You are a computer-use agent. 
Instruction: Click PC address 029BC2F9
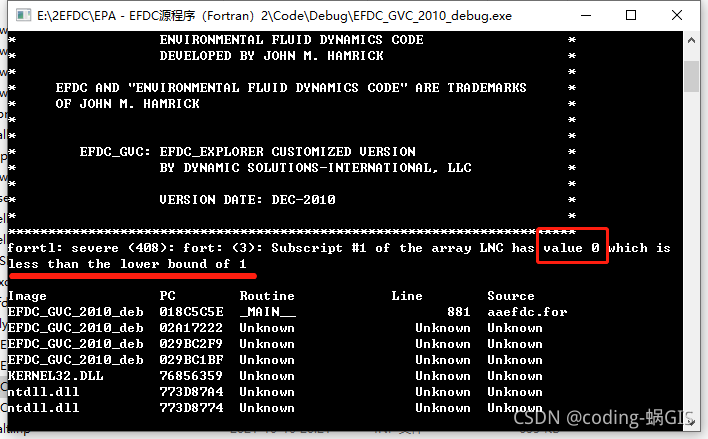(x=191, y=344)
